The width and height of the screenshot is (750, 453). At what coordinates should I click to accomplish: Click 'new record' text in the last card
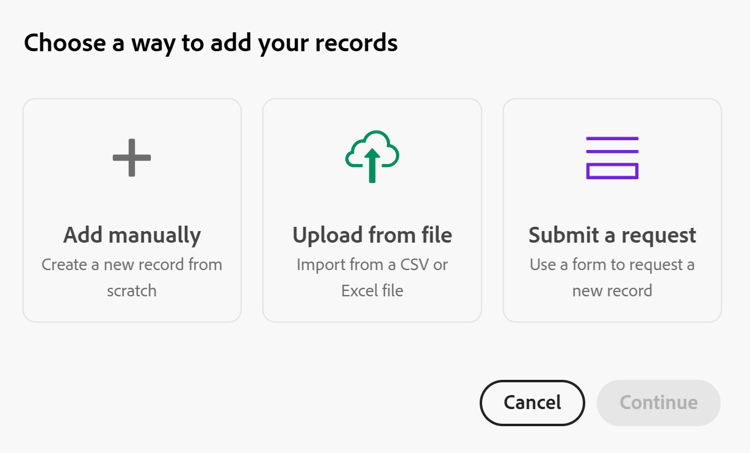(x=612, y=291)
